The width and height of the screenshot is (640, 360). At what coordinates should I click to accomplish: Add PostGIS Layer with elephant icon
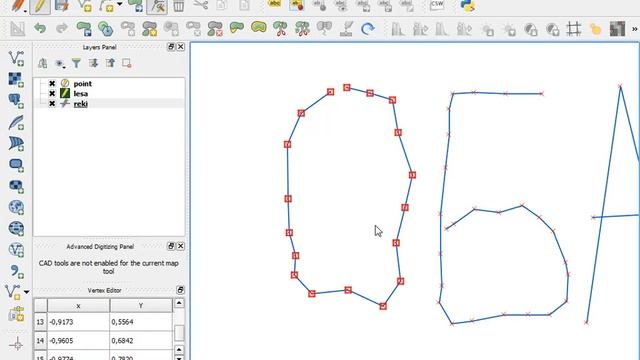click(16, 100)
